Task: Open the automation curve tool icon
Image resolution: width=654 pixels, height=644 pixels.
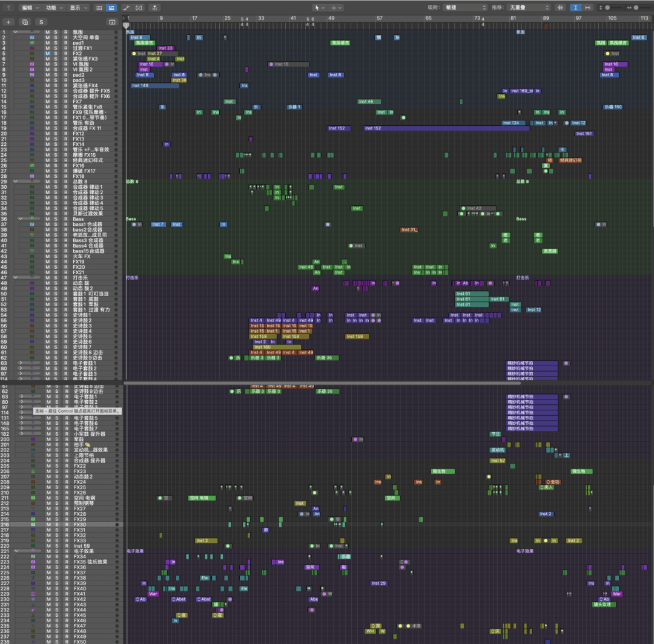Action: pos(126,7)
